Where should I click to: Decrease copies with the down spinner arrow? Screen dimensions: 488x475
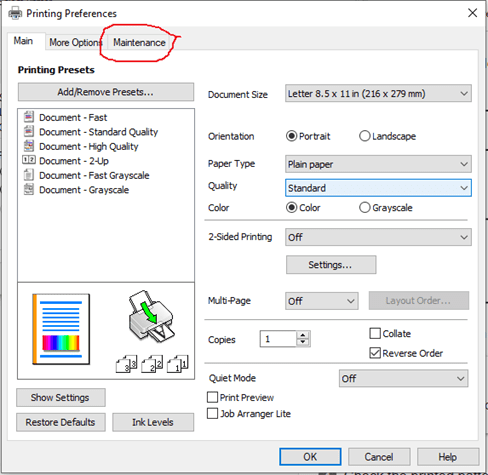click(x=303, y=342)
